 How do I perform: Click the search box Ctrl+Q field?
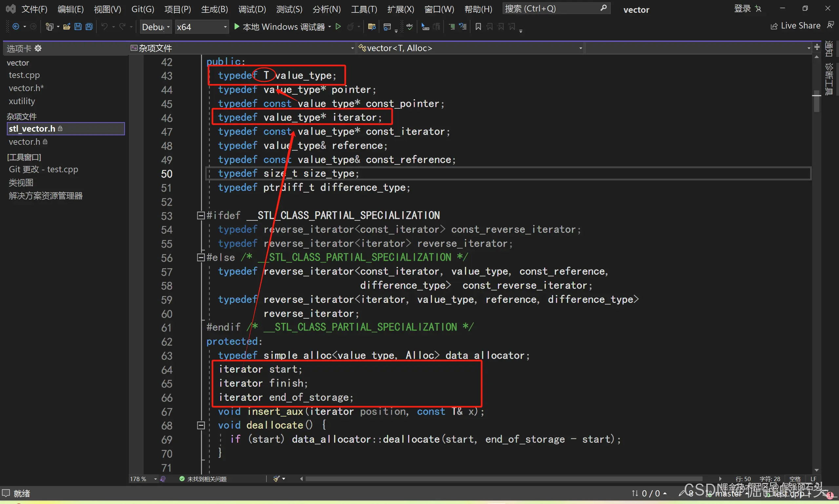(x=551, y=9)
